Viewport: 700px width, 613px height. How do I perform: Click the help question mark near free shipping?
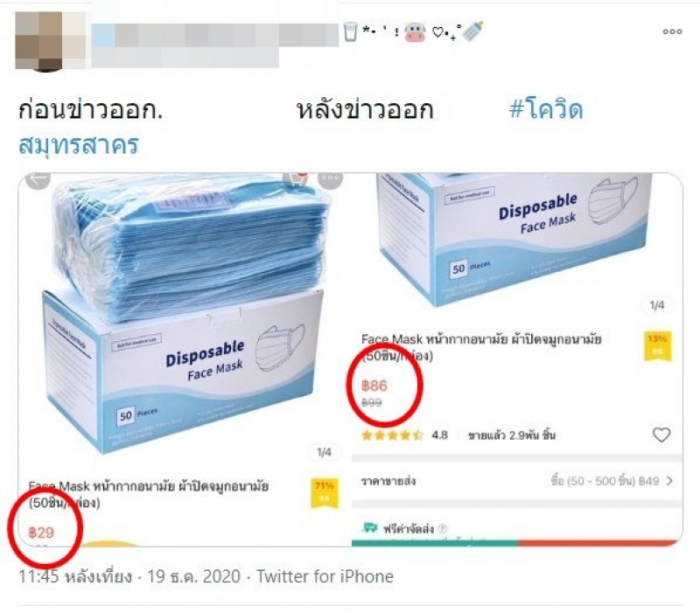pyautogui.click(x=442, y=529)
